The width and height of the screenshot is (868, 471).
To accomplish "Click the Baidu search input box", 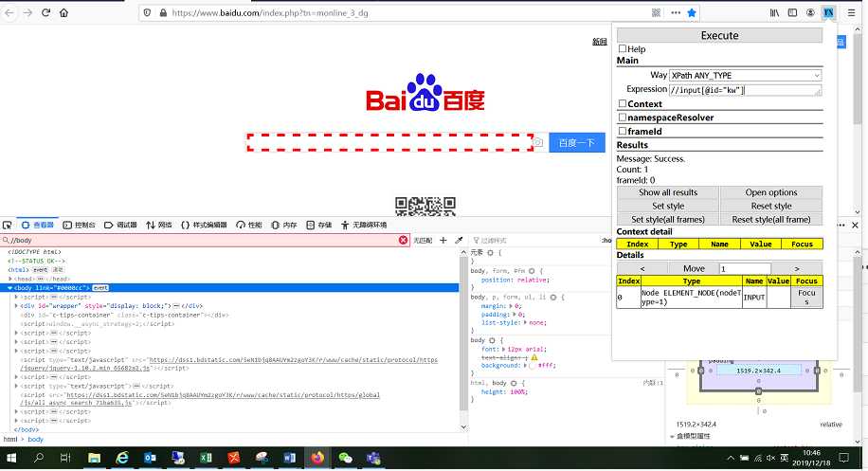I will pos(389,142).
